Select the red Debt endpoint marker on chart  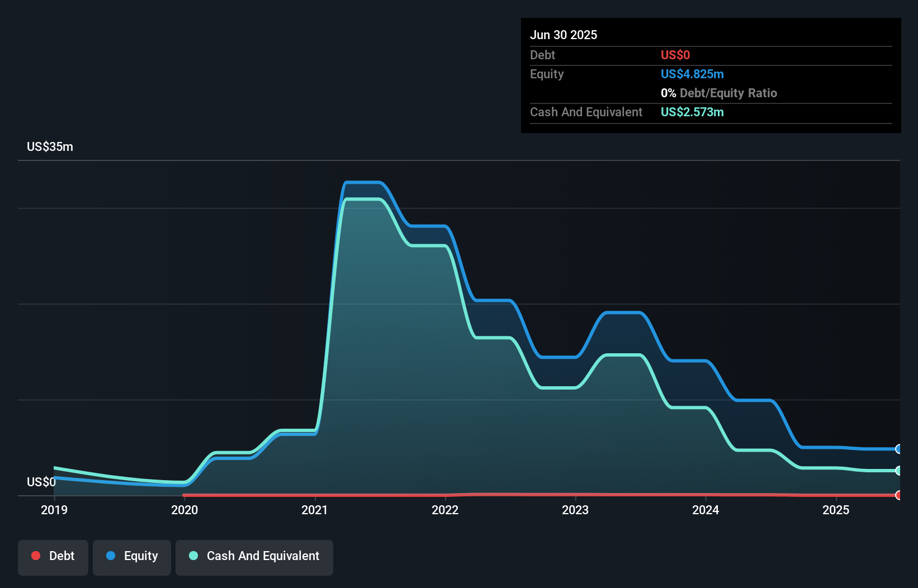pyautogui.click(x=898, y=495)
